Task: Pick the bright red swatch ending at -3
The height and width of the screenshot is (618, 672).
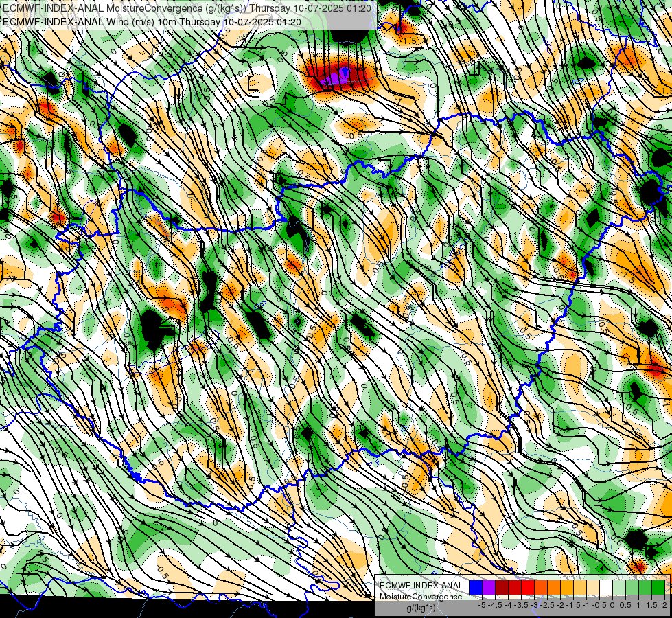Action: (x=528, y=588)
